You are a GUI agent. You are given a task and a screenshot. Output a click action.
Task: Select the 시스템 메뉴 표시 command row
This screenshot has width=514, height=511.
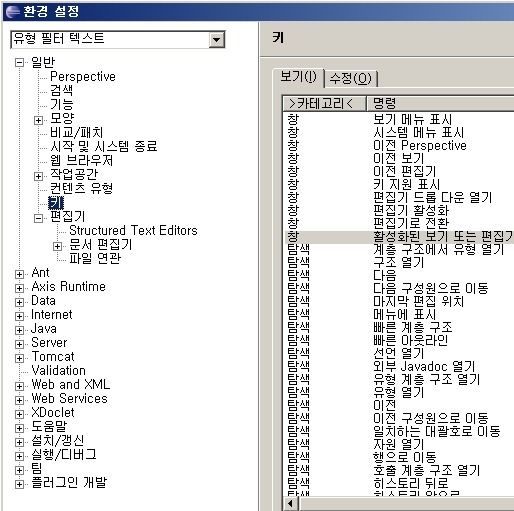[399, 132]
